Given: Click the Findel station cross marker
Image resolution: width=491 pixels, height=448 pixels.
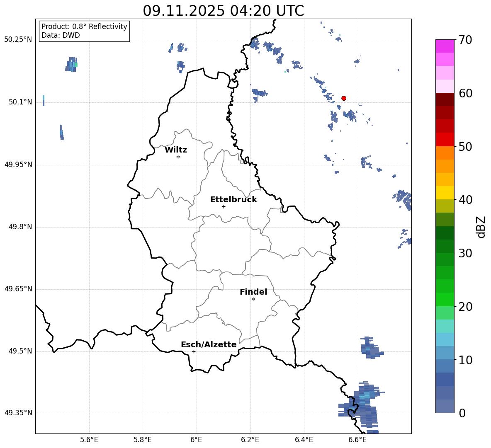Looking at the screenshot, I should pos(253,299).
